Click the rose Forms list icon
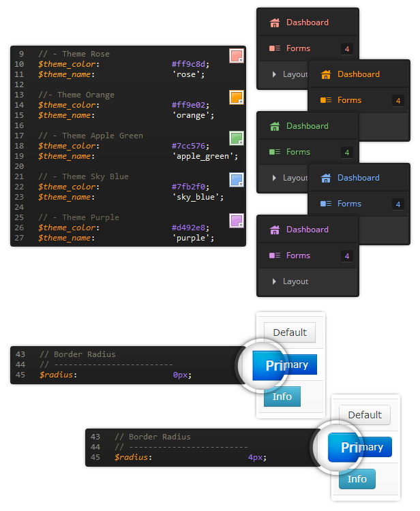The height and width of the screenshot is (511, 420). [275, 48]
